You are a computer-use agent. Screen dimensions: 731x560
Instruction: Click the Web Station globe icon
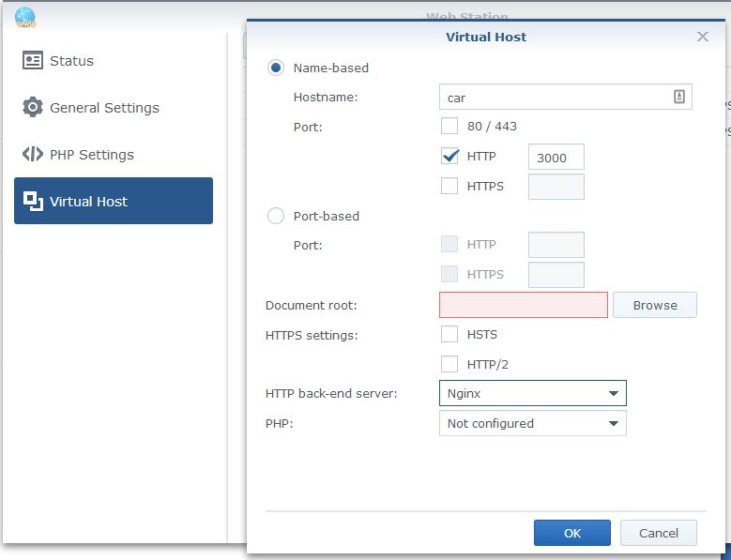tap(25, 18)
